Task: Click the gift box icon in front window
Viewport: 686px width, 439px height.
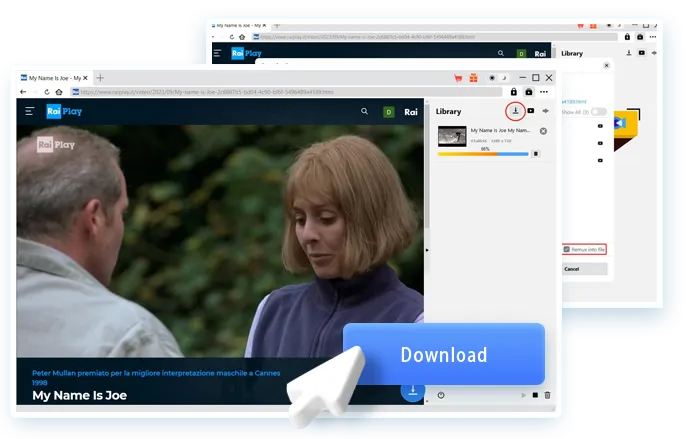Action: click(473, 78)
